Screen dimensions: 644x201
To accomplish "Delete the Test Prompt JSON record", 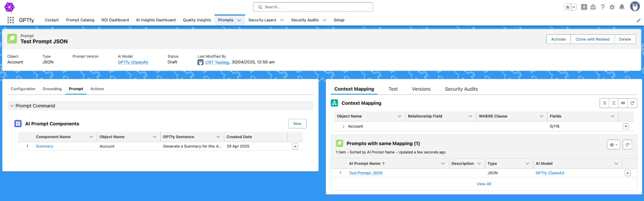I will 625,39.
